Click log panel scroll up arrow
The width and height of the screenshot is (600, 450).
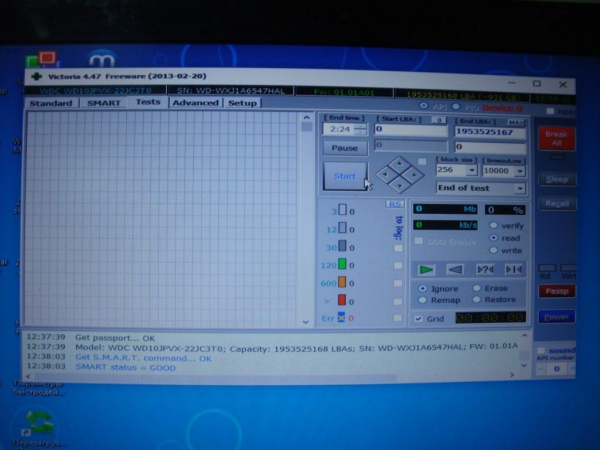524,336
